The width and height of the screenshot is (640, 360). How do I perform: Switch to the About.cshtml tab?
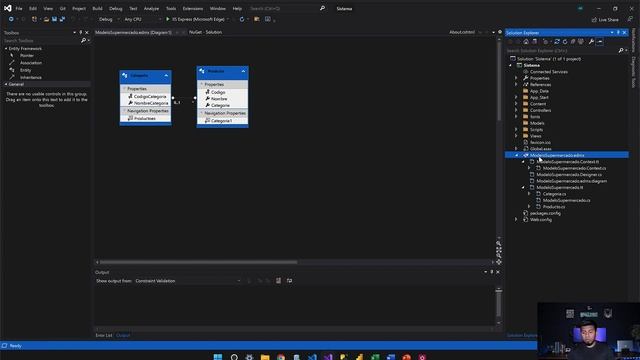tap(462, 32)
